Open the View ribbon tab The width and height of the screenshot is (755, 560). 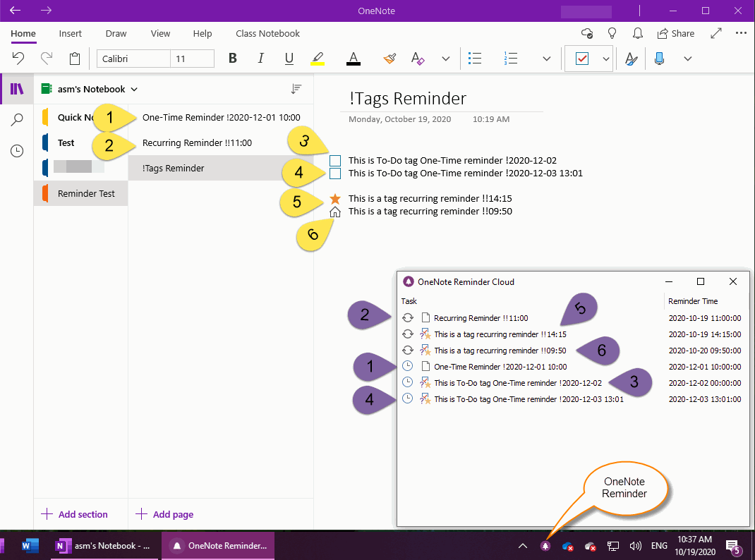click(x=160, y=34)
